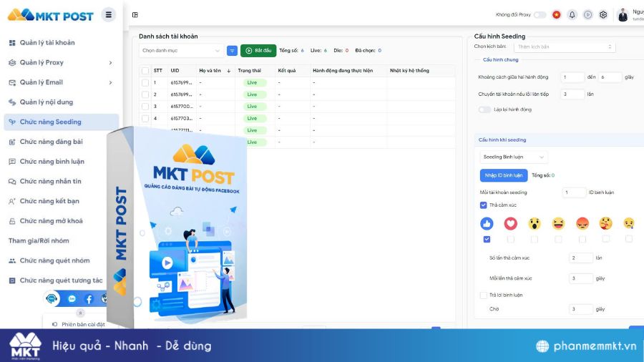Toggle the Không đổi Proxy switch

540,15
